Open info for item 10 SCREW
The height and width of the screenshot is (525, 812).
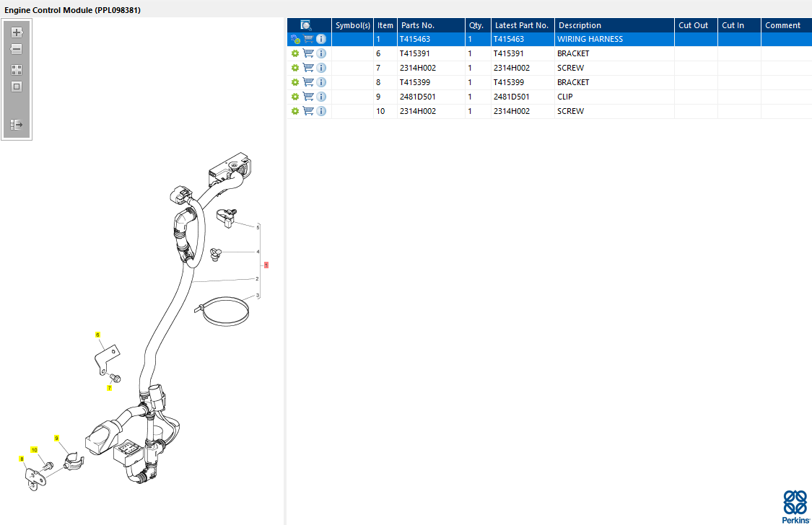321,111
